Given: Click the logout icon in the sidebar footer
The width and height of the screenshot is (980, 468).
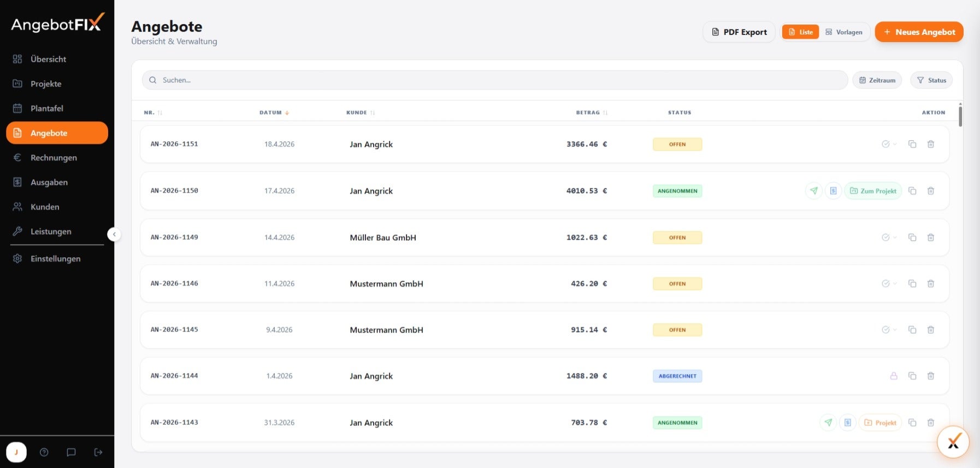Looking at the screenshot, I should [x=98, y=452].
